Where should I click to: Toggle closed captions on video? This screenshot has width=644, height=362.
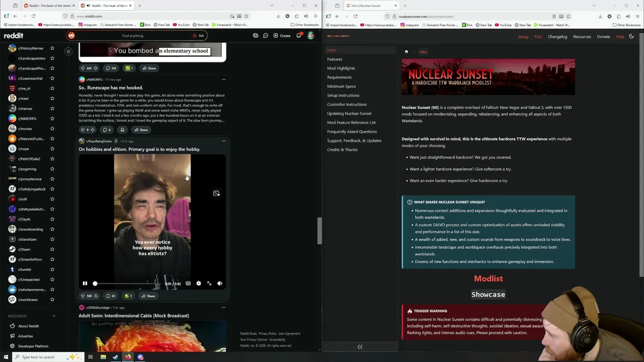click(188, 284)
